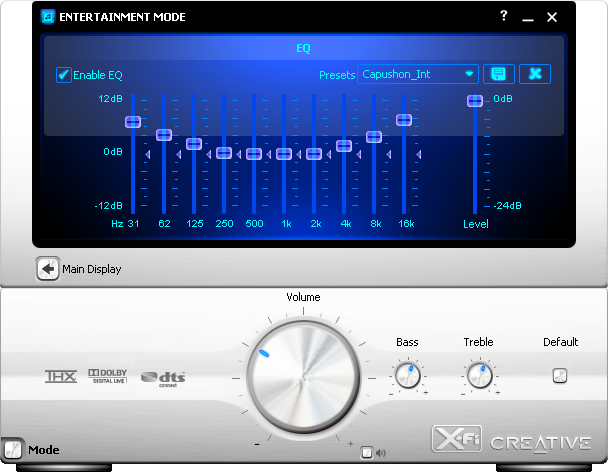
Task: Click the Default label
Action: (x=560, y=342)
